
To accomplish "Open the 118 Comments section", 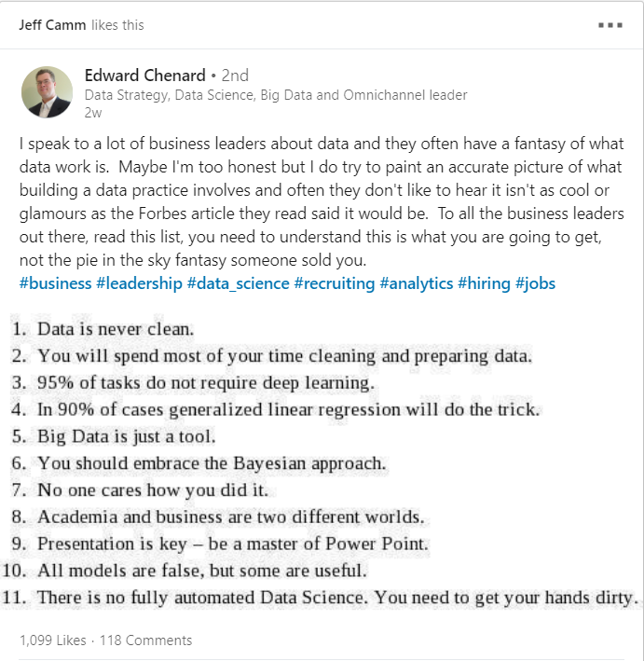I will [x=145, y=640].
